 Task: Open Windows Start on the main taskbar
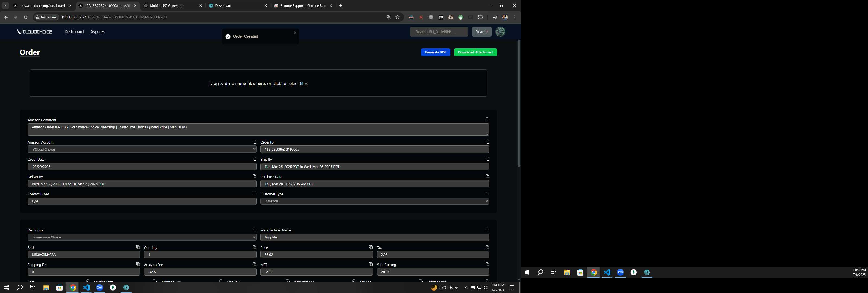tap(6, 288)
